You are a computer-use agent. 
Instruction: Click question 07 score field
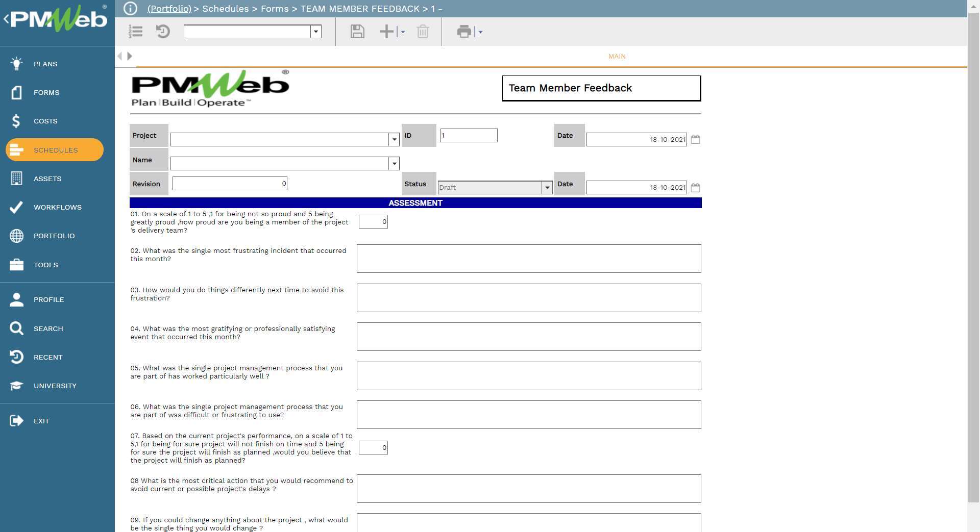click(373, 448)
